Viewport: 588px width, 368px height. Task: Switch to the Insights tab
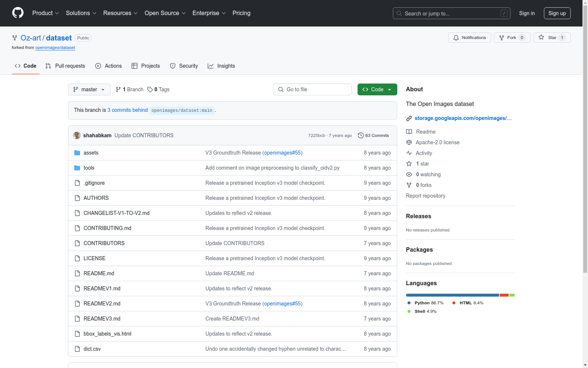(221, 66)
